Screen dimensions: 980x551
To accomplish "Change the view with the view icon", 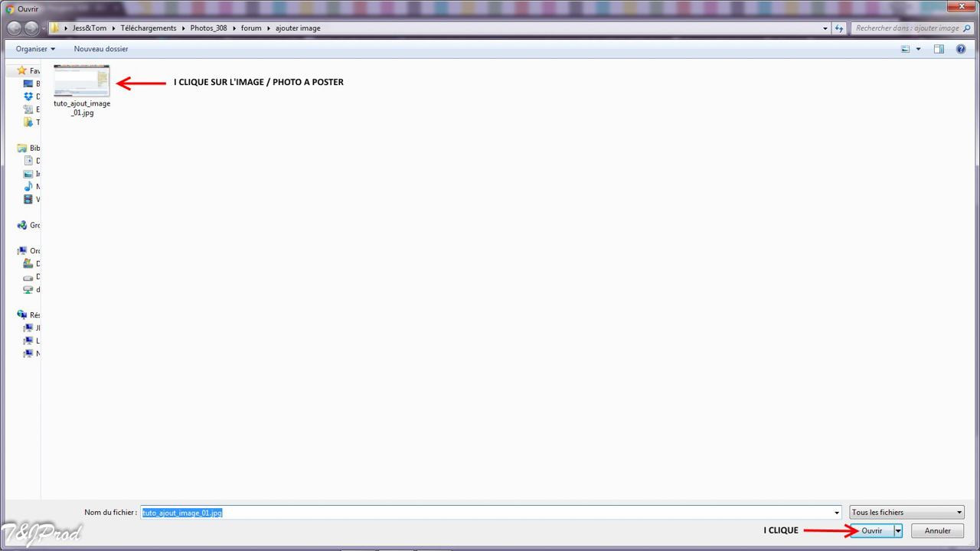I will click(x=906, y=49).
